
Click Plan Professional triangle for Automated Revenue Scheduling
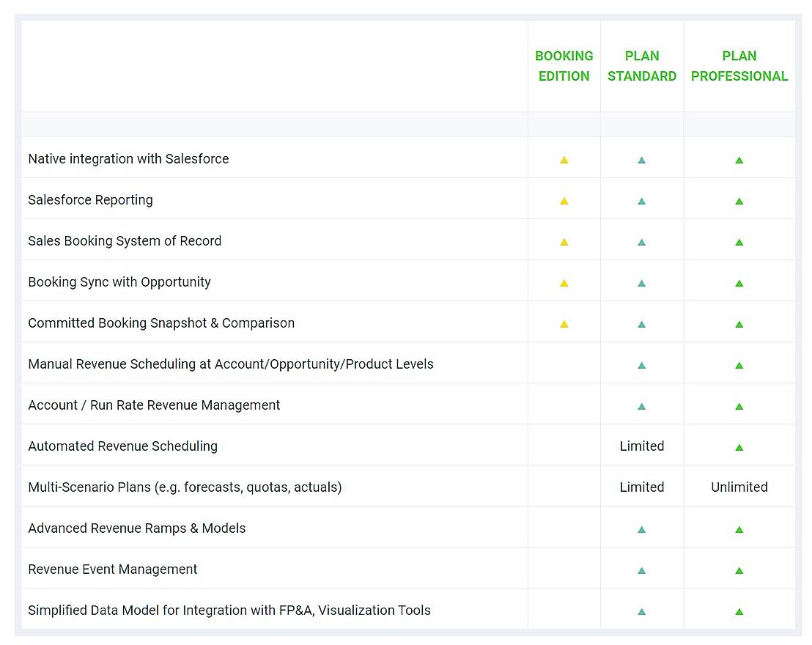(739, 447)
